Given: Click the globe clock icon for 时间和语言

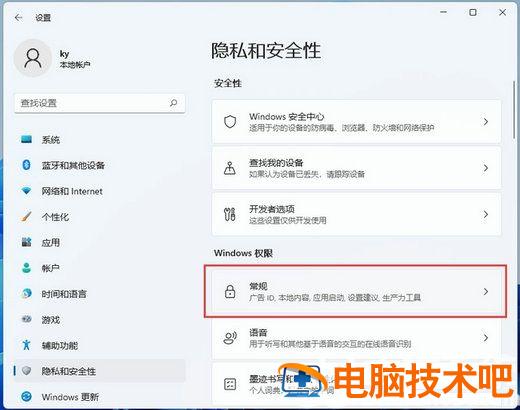Looking at the screenshot, I should coord(26,293).
